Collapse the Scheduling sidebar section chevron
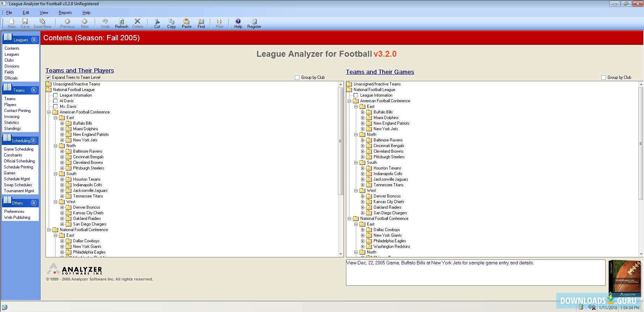This screenshot has height=312, width=644. pos(34,140)
